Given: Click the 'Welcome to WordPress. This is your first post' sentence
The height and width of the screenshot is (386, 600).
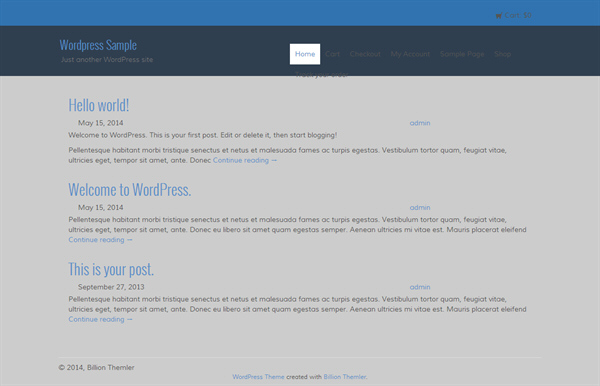Looking at the screenshot, I should coord(202,135).
